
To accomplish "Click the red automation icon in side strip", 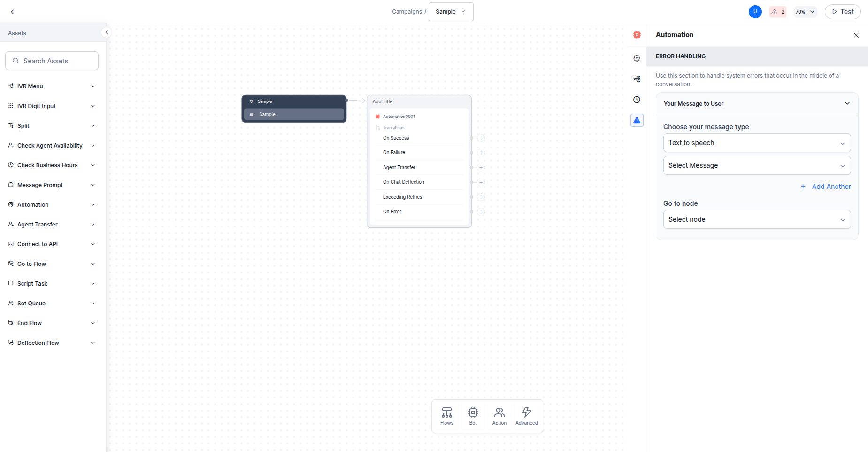I will (x=637, y=35).
